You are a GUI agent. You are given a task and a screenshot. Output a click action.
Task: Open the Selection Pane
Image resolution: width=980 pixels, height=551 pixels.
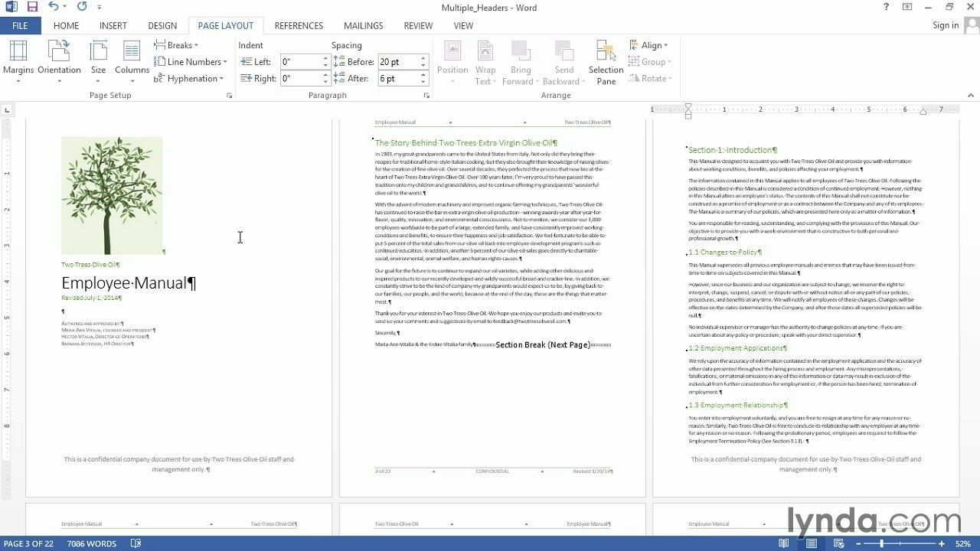click(x=606, y=63)
